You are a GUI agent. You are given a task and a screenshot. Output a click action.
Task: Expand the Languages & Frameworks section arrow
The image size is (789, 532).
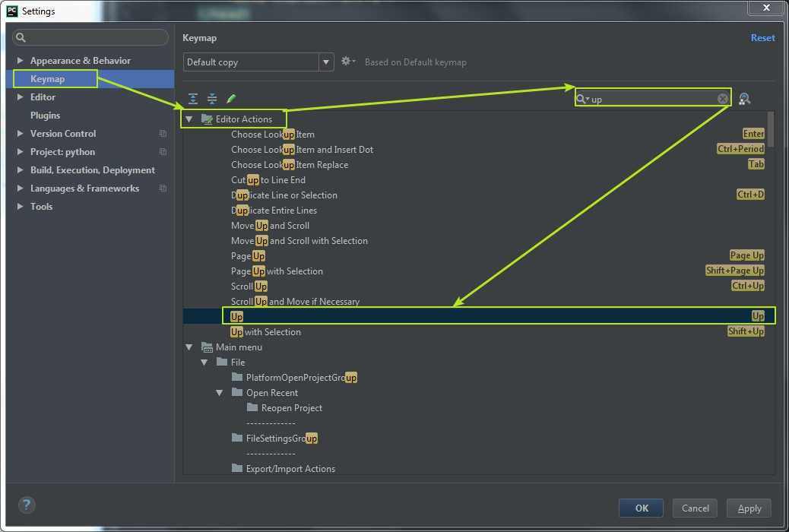click(20, 188)
